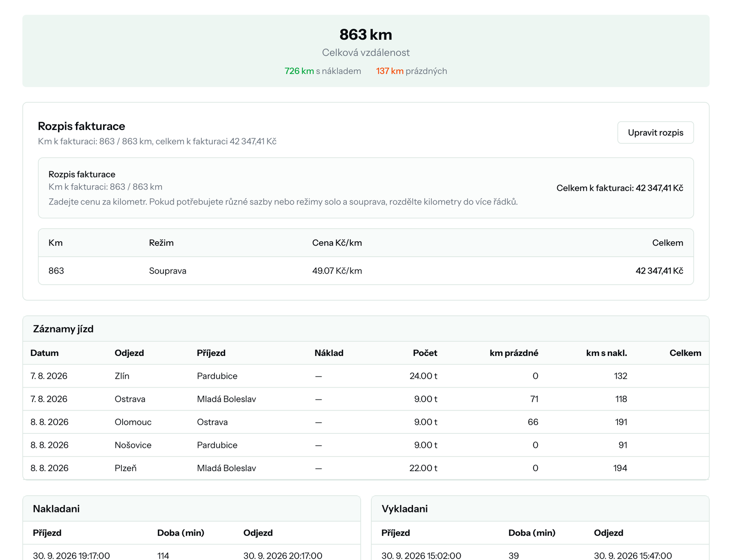Click the 49.07 Kč/km price cell
Viewport: 732px width, 560px height.
tap(337, 271)
